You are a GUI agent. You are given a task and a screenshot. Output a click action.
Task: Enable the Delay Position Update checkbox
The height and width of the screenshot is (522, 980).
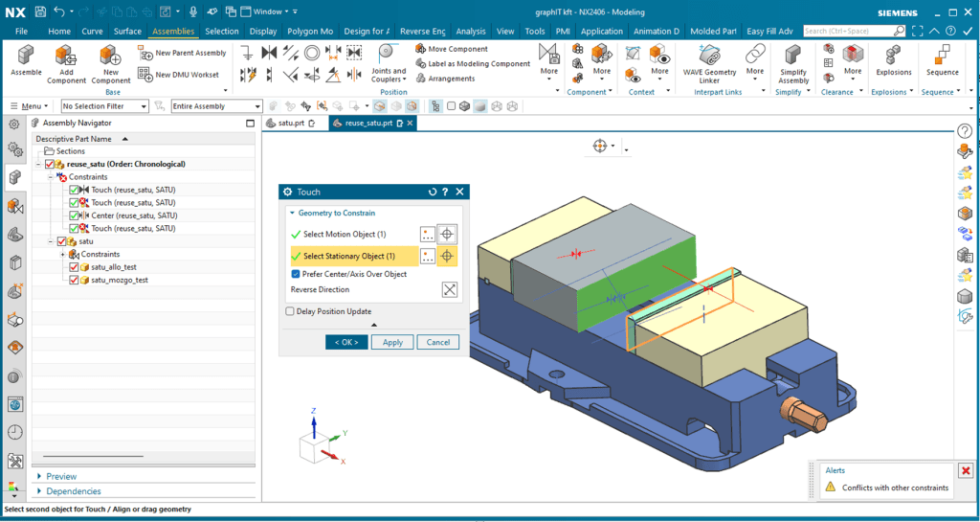[291, 311]
